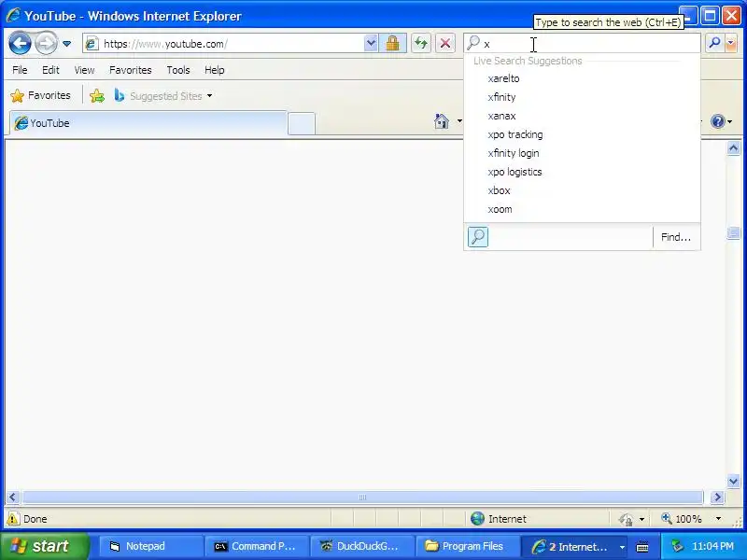Click the page icon in address bar
This screenshot has height=560, width=747.
pos(92,44)
